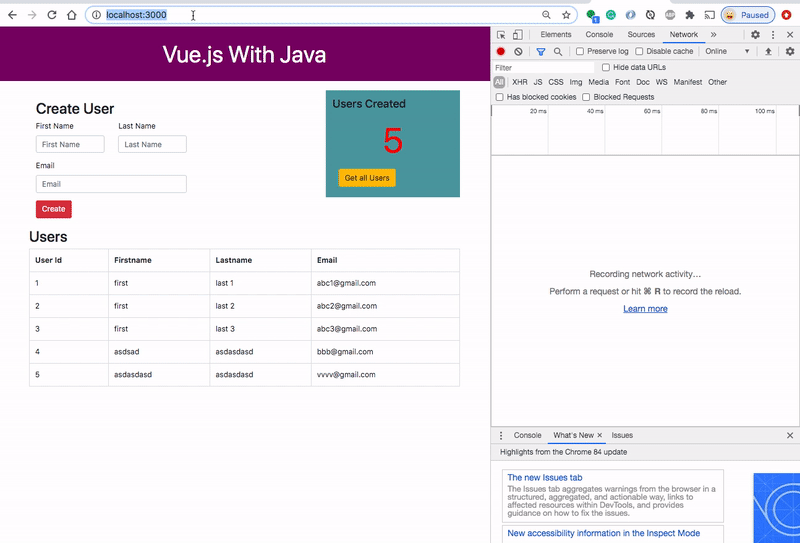This screenshot has width=800, height=543.
Task: Open the Online throttling dropdown
Action: 727,52
